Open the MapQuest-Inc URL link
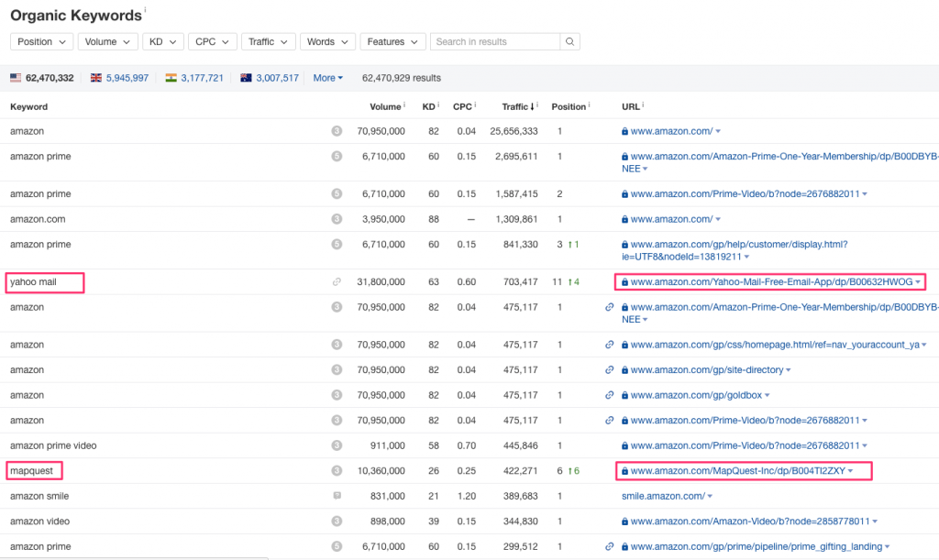939x560 pixels. pyautogui.click(x=738, y=471)
